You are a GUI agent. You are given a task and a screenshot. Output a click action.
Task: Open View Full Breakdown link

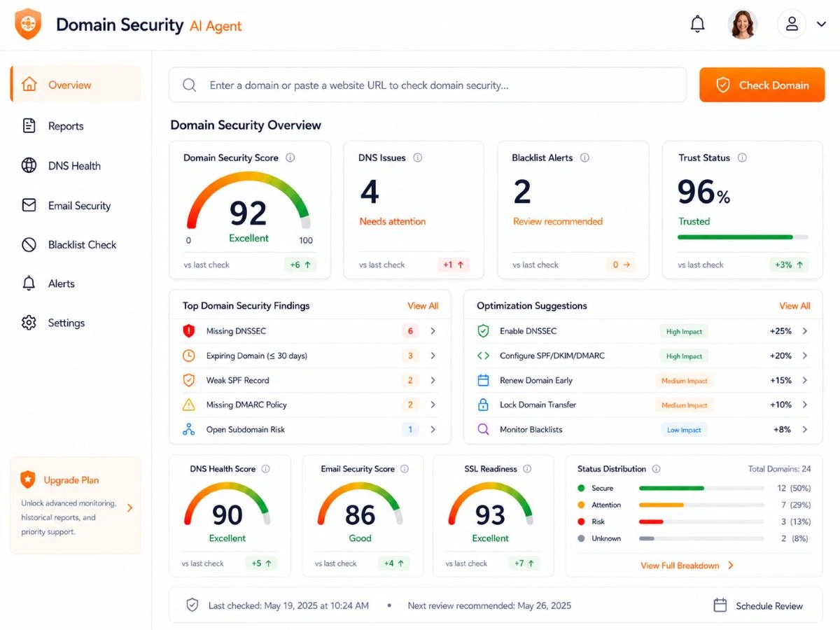pos(687,566)
